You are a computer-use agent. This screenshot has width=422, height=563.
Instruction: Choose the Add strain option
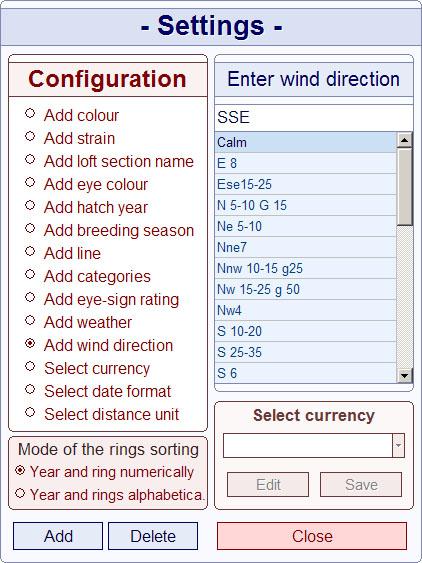click(x=30, y=136)
